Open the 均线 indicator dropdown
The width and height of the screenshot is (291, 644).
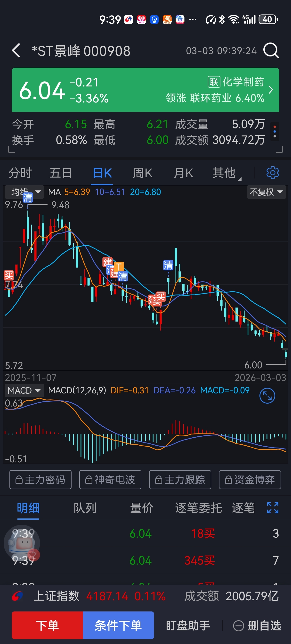(24, 192)
